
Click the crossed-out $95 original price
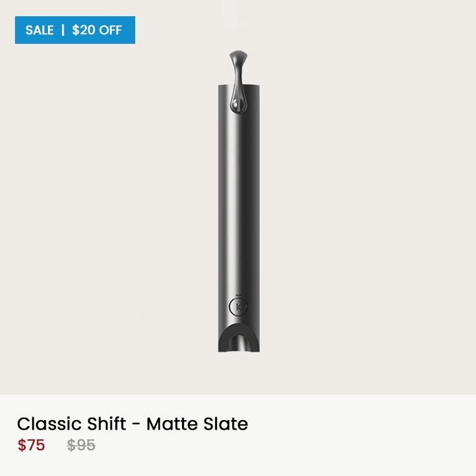tap(81, 445)
